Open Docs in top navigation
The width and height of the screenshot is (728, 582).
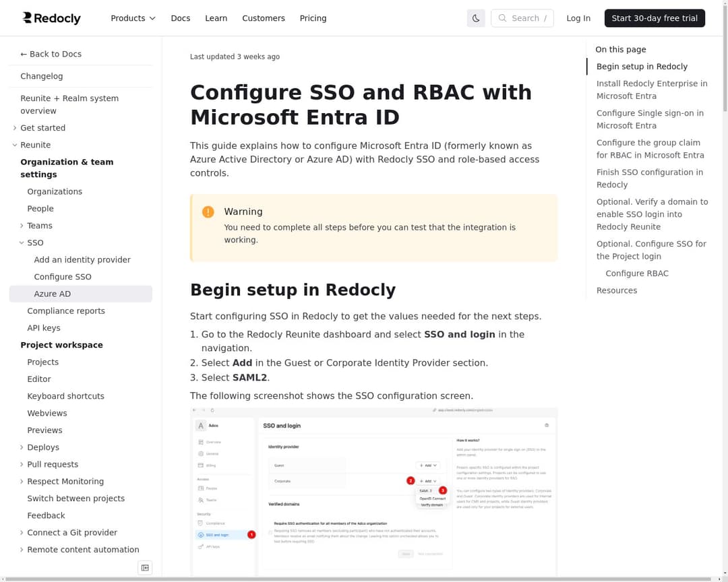181,18
